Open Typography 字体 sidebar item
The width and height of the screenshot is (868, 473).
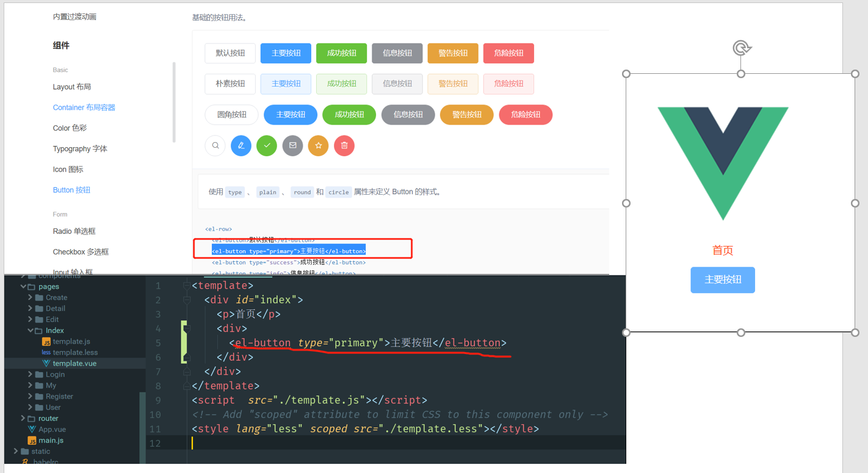point(80,149)
